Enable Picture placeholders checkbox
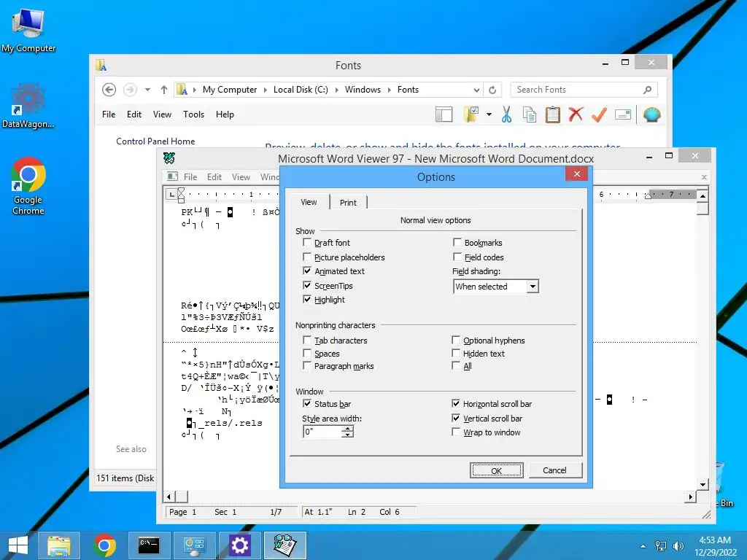747x560 pixels. (307, 257)
